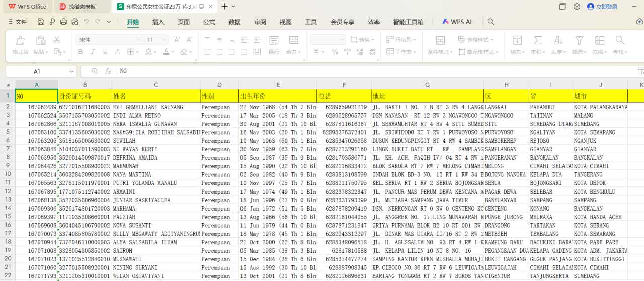The image size is (644, 281).
Task: Open the Insert (插入) ribbon tab
Action: coord(158,22)
